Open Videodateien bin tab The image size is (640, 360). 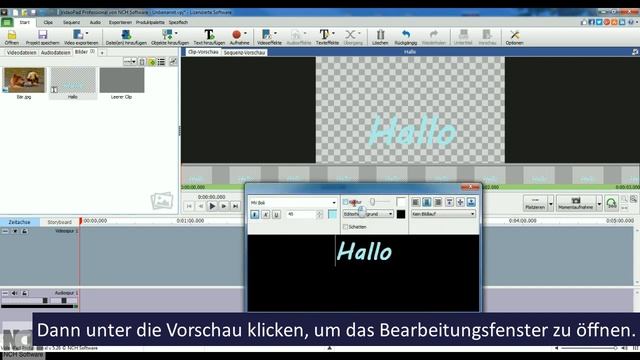pyautogui.click(x=21, y=53)
